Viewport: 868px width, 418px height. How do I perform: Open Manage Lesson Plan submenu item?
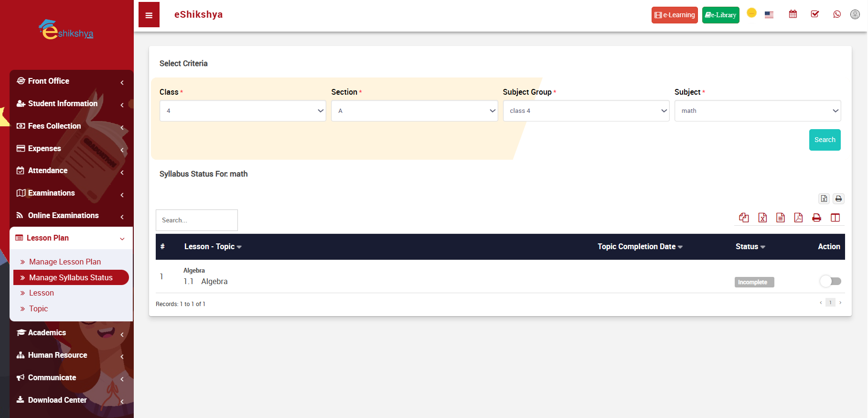pyautogui.click(x=65, y=262)
